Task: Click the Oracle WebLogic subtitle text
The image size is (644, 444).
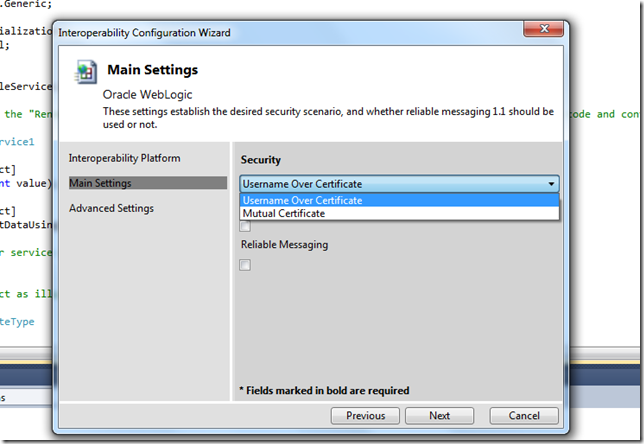Action: (x=147, y=94)
